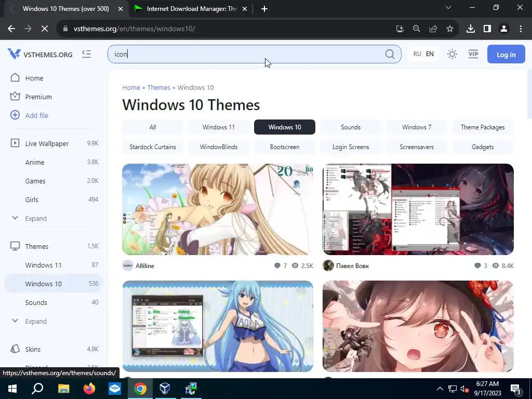Click the Home breadcrumb link

131,87
